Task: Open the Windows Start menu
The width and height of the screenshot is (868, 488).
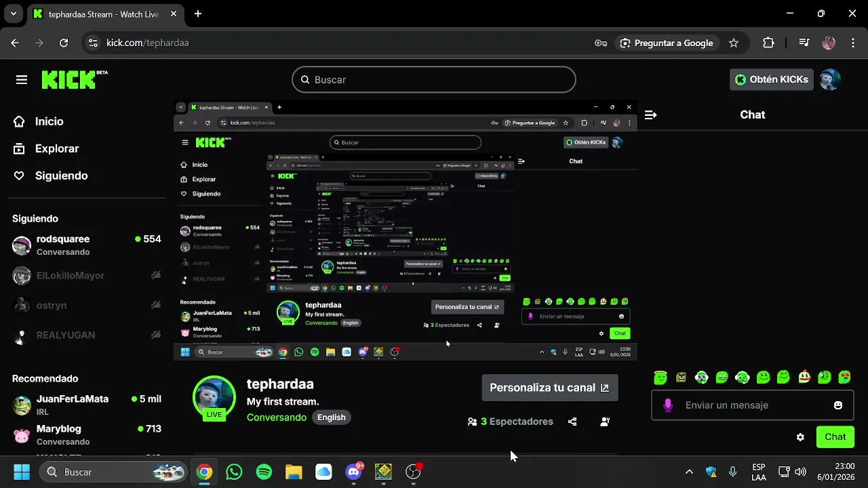Action: coord(22,472)
